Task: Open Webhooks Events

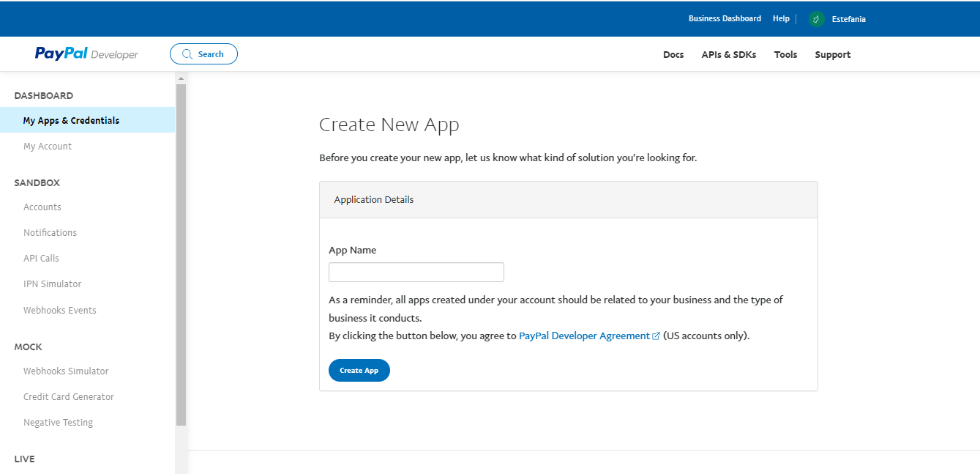Action: pos(60,311)
